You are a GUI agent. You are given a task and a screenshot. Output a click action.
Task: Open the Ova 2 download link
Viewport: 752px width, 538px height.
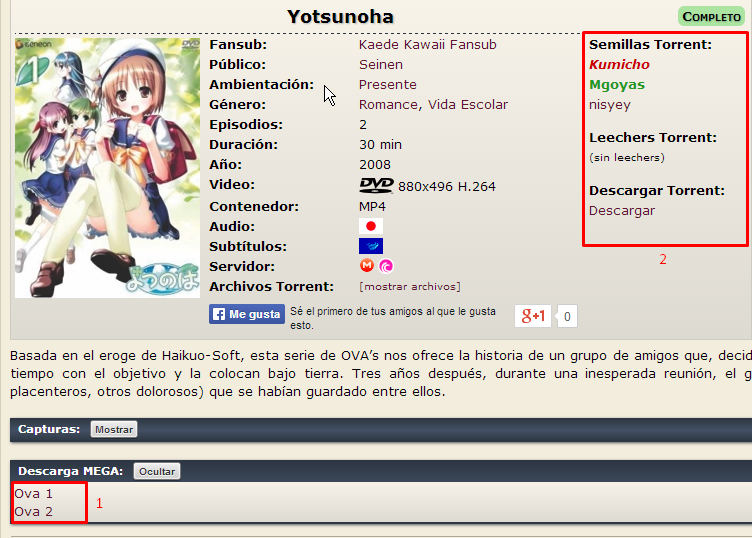[x=33, y=511]
